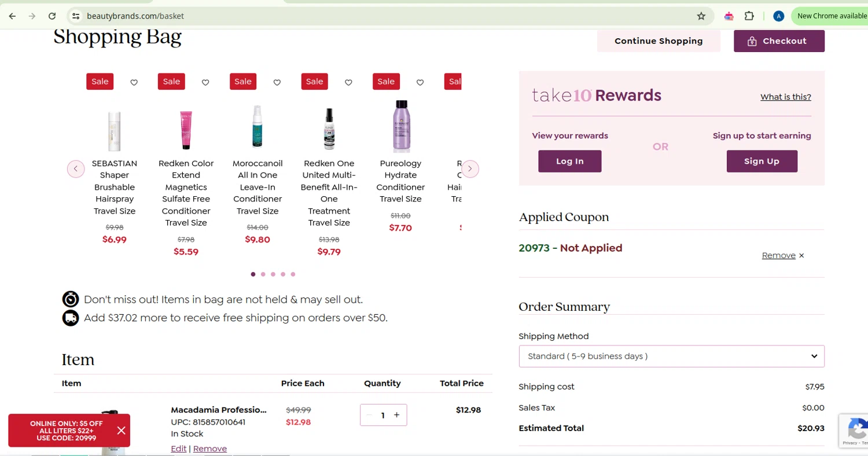Jump to fifth carousel page dot
Image resolution: width=868 pixels, height=456 pixels.
click(293, 274)
